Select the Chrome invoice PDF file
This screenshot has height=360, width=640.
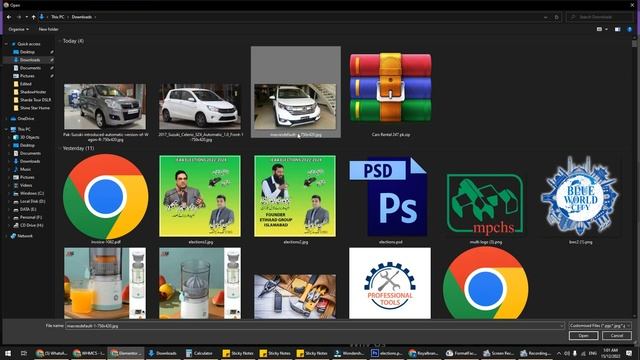pos(105,197)
